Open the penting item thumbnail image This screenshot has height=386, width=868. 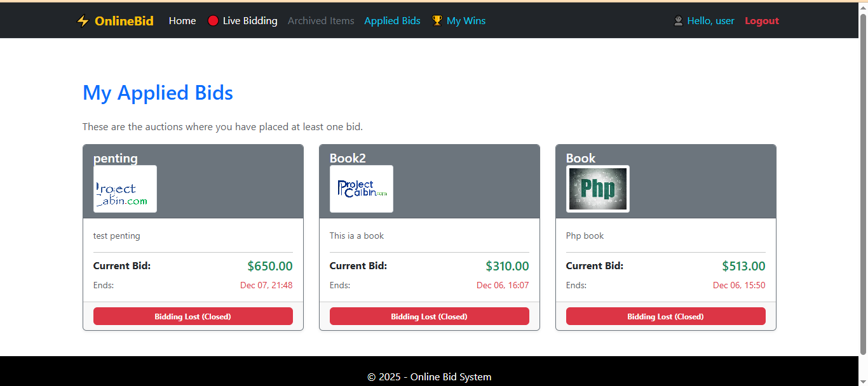(125, 189)
